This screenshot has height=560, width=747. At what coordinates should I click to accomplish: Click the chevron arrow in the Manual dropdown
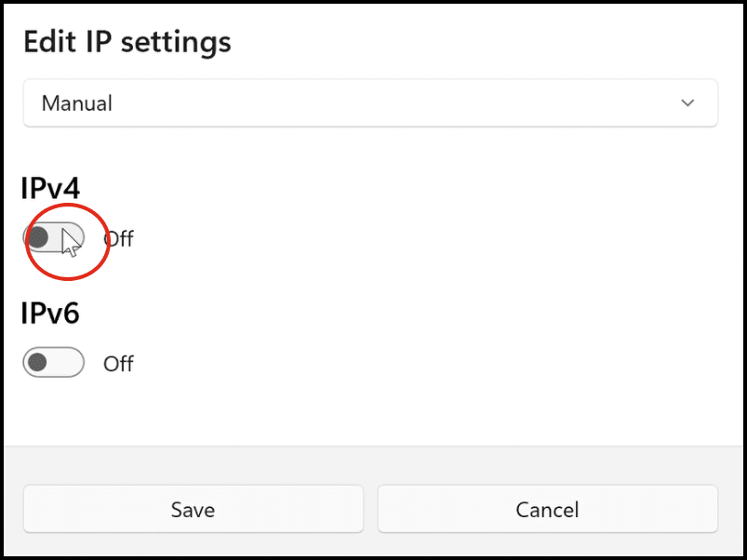click(x=688, y=103)
